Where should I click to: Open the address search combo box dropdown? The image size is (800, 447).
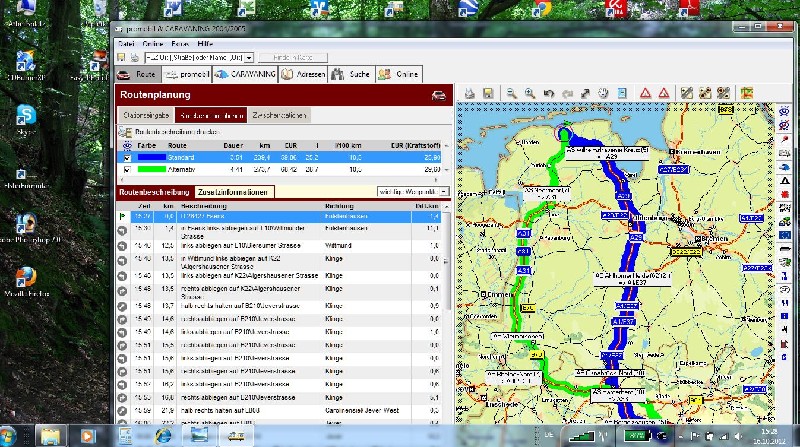(x=249, y=58)
